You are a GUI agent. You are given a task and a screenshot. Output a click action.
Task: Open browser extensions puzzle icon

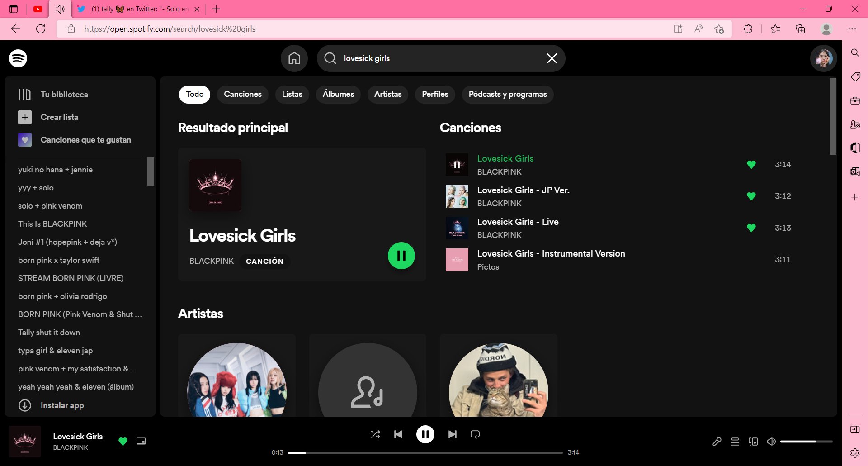point(748,29)
